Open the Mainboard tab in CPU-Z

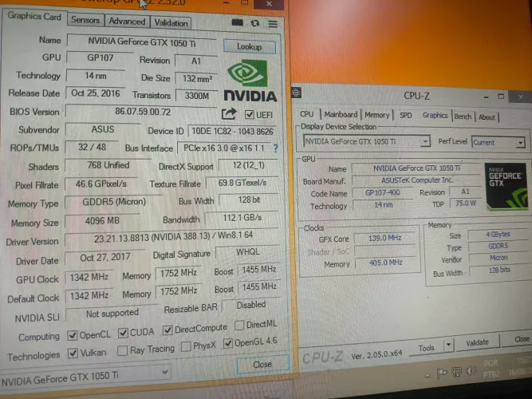pyautogui.click(x=341, y=115)
